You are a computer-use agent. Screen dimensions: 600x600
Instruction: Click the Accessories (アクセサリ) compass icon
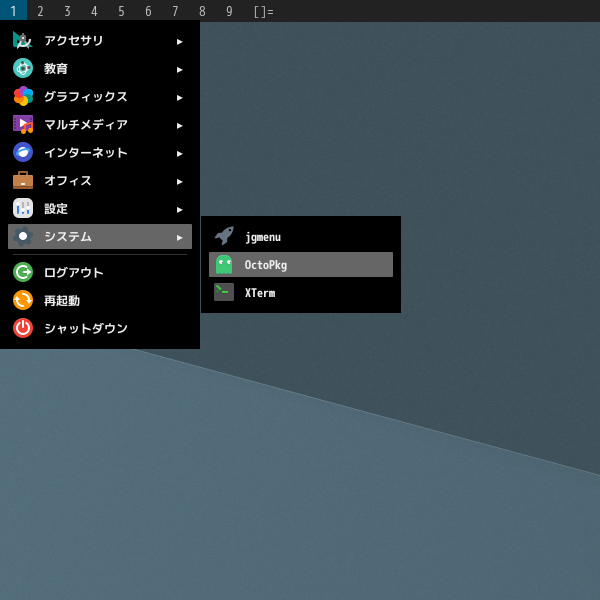point(23,40)
